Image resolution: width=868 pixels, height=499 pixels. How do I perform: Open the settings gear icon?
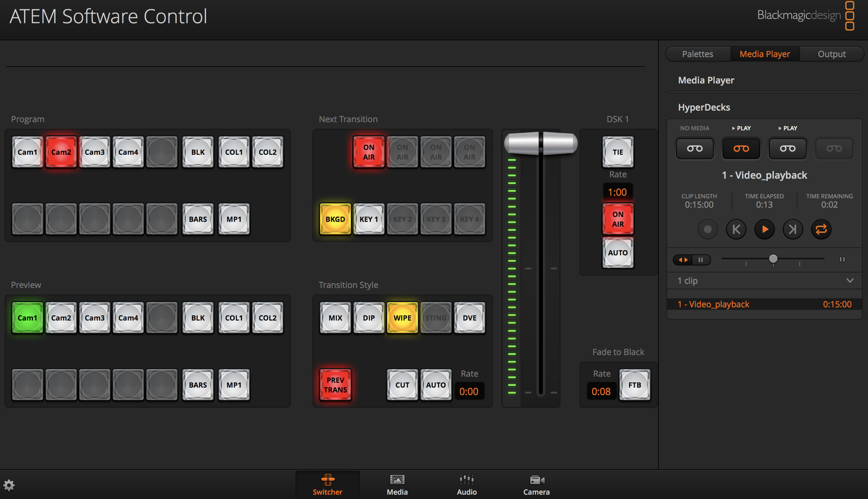coord(9,485)
